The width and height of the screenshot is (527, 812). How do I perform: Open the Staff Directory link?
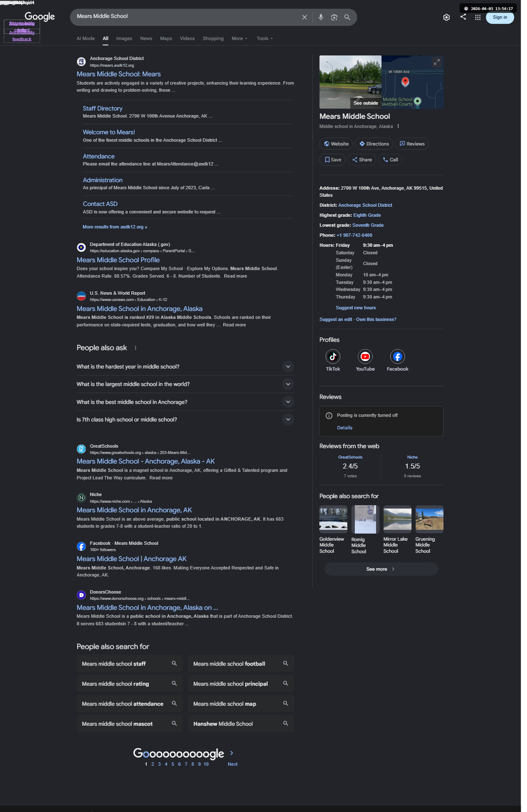click(103, 108)
